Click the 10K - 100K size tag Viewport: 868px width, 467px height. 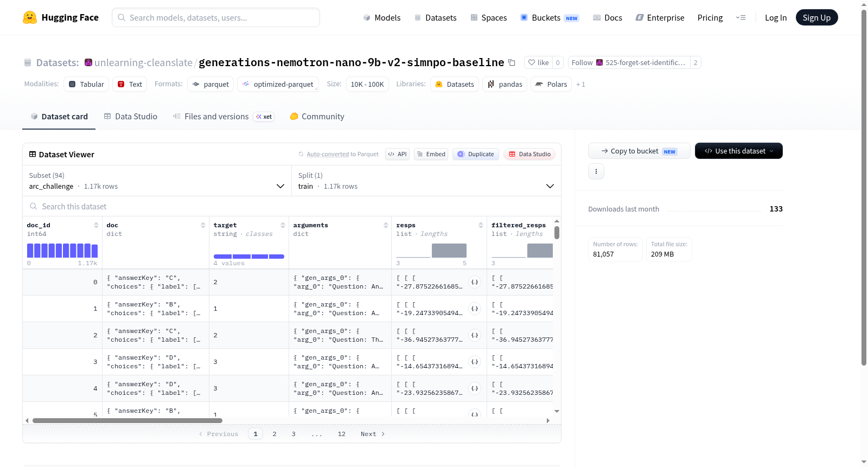367,84
